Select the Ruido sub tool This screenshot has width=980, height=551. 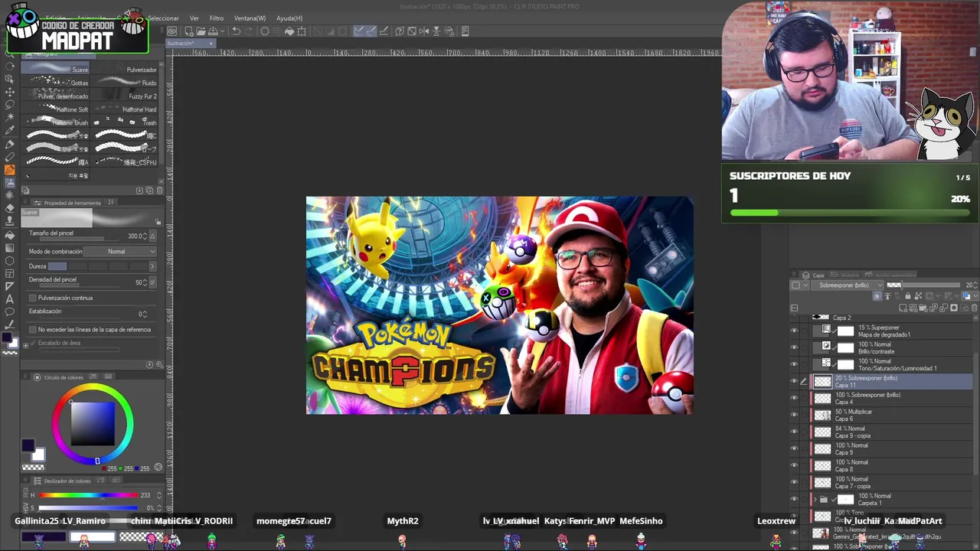click(125, 82)
